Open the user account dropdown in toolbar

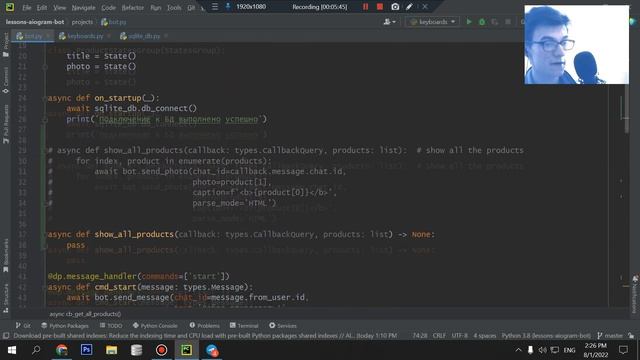click(389, 22)
